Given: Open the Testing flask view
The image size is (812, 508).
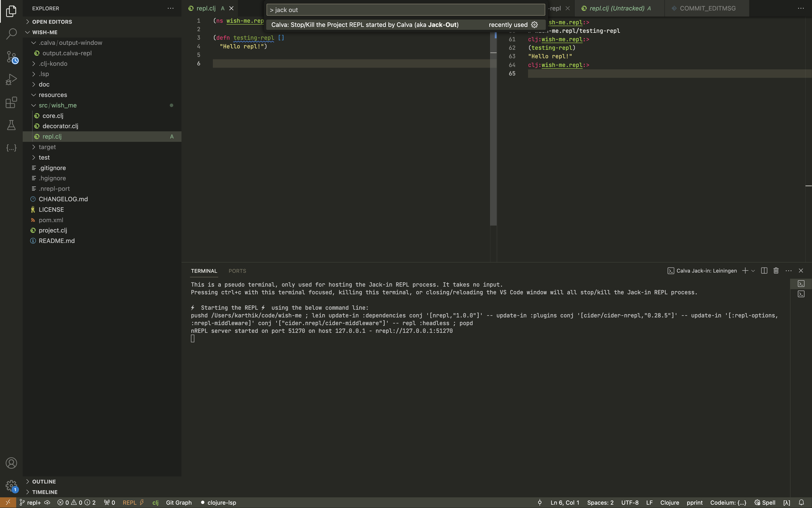Looking at the screenshot, I should pyautogui.click(x=11, y=125).
